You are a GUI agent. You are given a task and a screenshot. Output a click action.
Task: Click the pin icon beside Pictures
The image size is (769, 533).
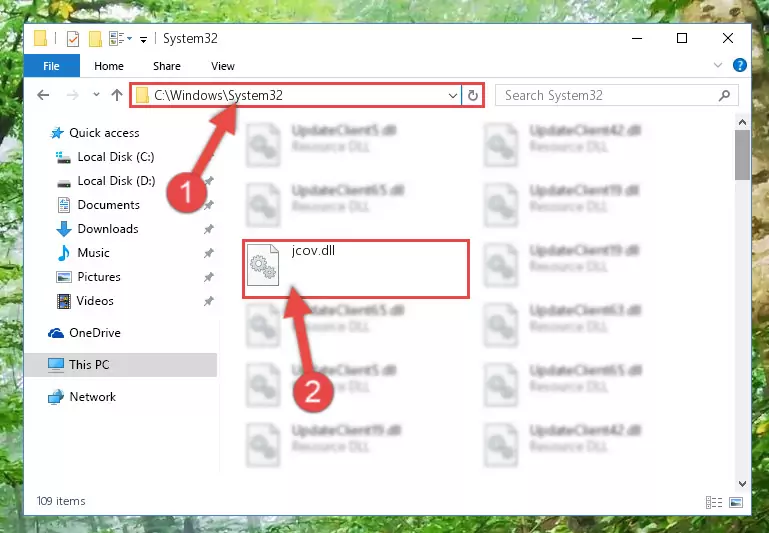[209, 277]
